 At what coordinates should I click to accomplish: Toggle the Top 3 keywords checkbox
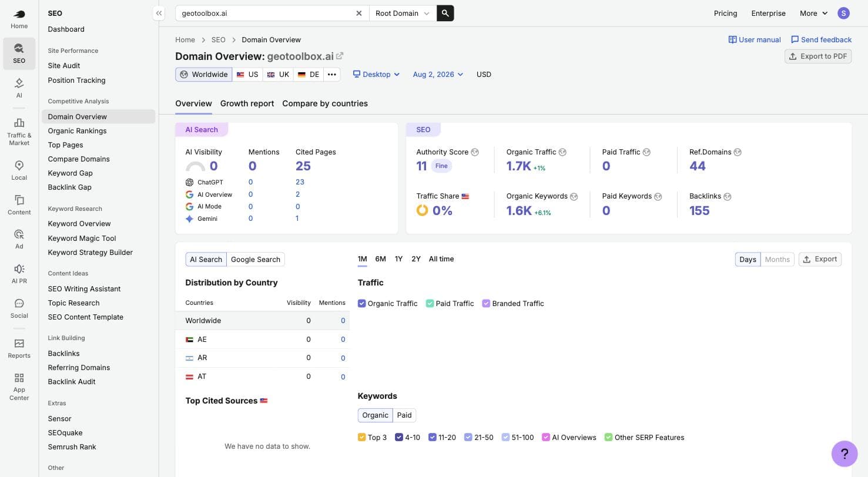[x=362, y=438]
